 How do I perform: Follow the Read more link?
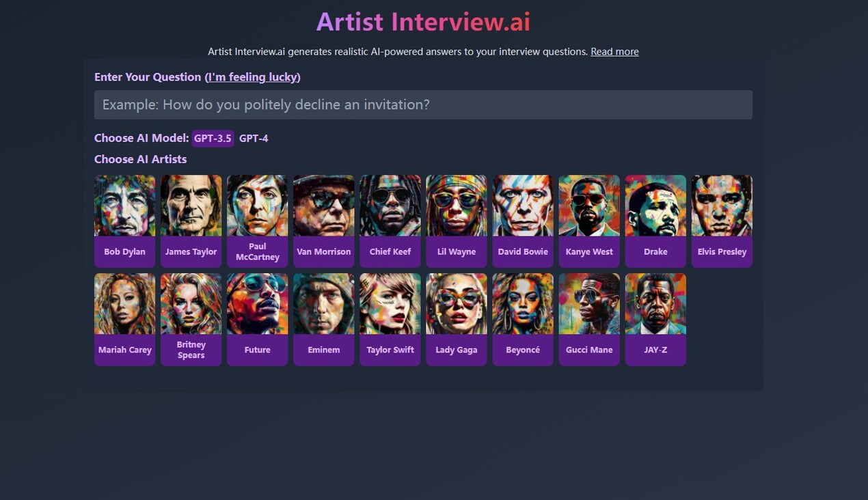coord(614,51)
